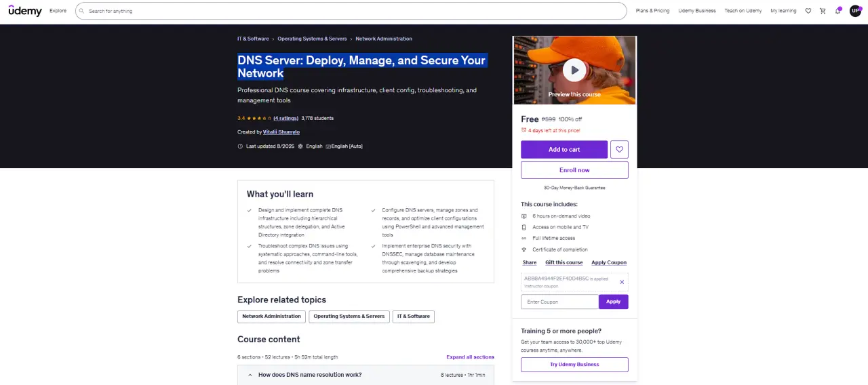Click Try Udemy Business button
Image resolution: width=868 pixels, height=385 pixels.
pos(574,365)
